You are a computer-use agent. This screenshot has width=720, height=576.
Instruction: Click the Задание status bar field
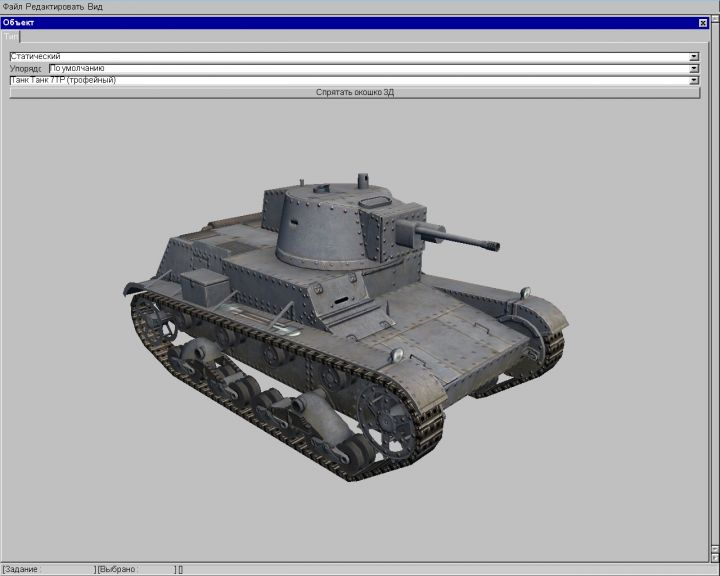point(48,569)
